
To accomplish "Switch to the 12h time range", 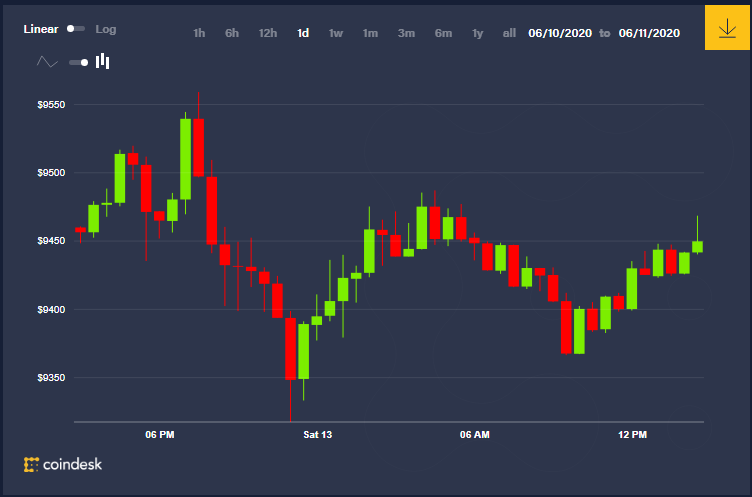I will [268, 33].
